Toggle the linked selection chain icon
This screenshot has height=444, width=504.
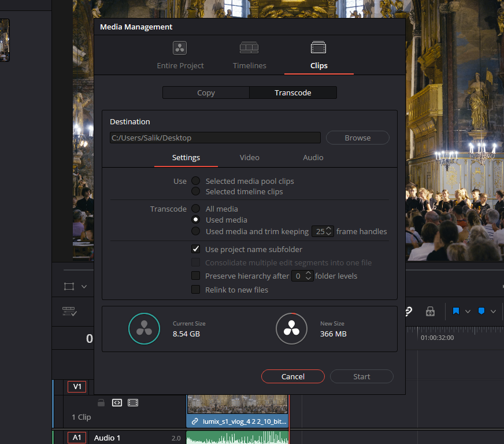click(409, 311)
